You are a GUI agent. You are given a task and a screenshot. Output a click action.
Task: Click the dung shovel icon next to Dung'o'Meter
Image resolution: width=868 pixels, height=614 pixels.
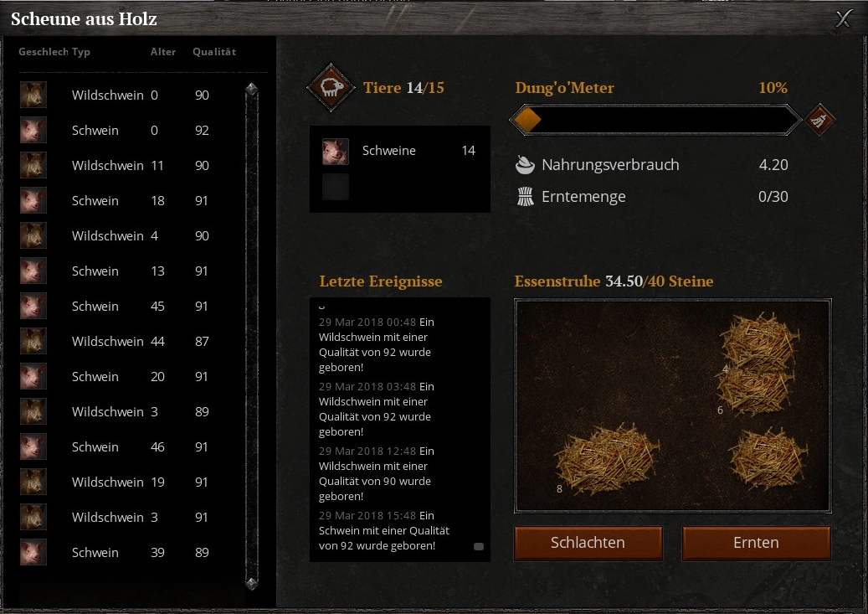tap(819, 120)
